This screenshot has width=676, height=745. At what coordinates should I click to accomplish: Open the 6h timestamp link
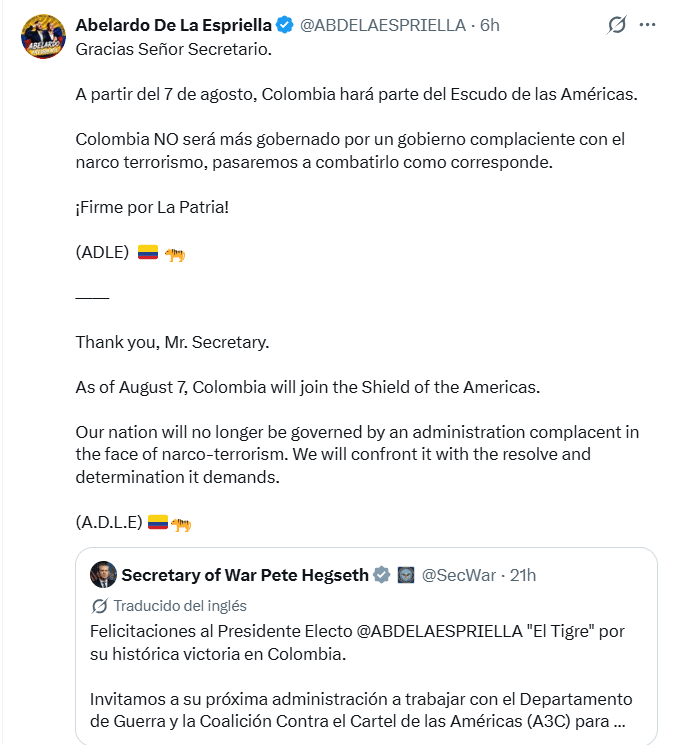point(489,25)
